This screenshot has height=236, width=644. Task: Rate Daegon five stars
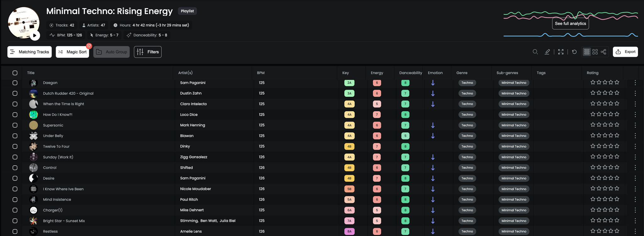click(617, 82)
